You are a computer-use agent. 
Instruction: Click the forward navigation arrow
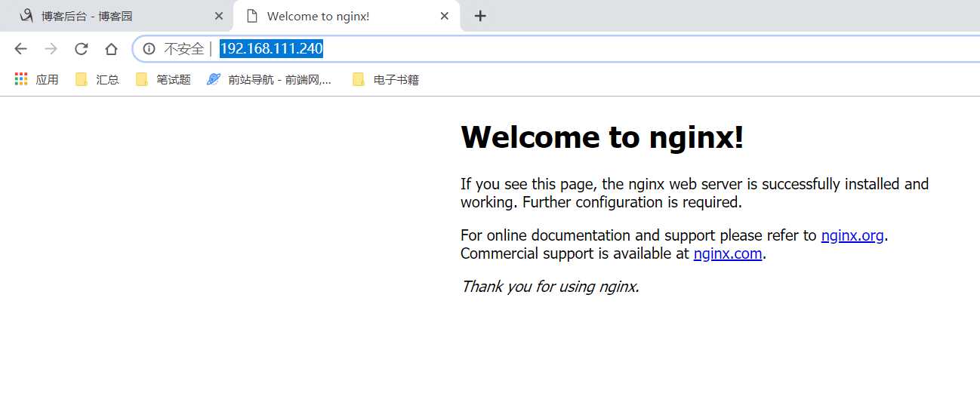(51, 49)
